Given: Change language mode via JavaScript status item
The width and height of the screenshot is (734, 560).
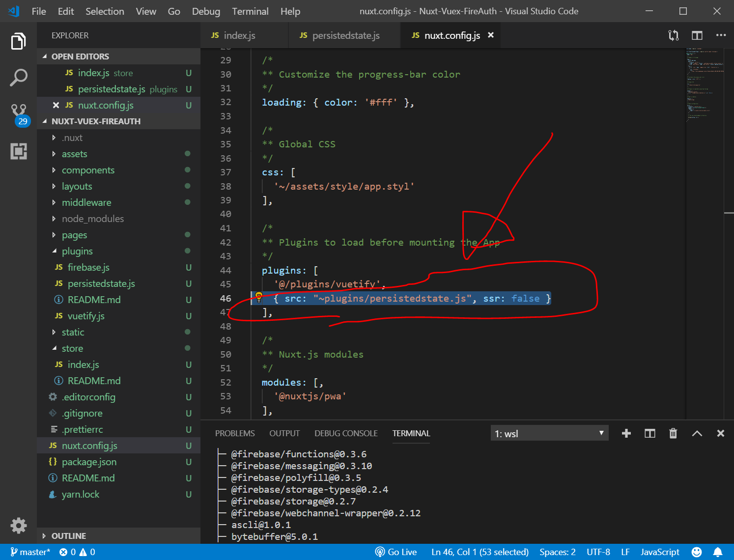Looking at the screenshot, I should (660, 552).
